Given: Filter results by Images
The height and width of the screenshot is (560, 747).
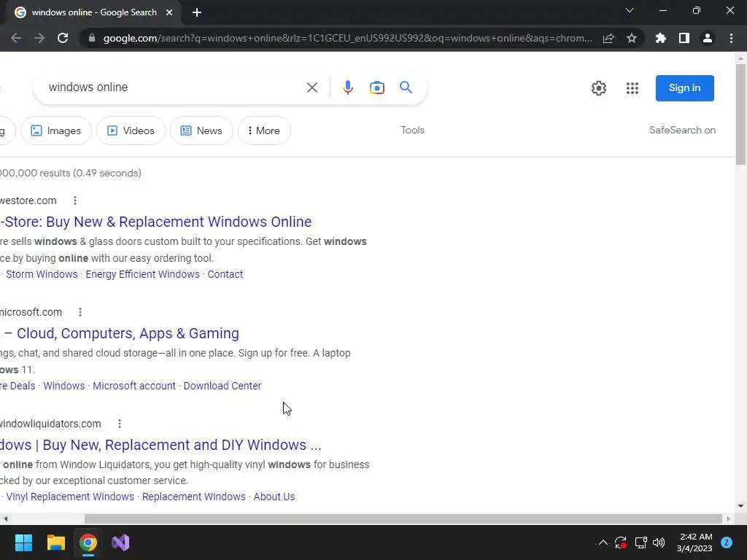Looking at the screenshot, I should coord(55,131).
